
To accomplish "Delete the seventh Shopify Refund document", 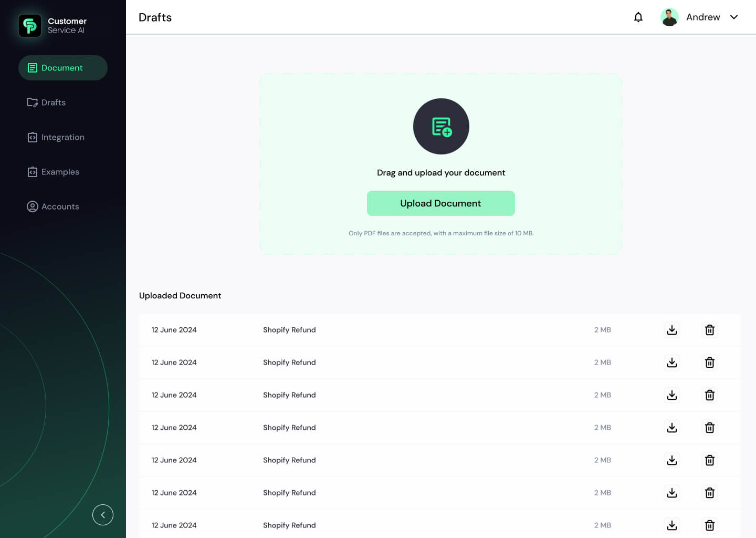I will tap(710, 525).
